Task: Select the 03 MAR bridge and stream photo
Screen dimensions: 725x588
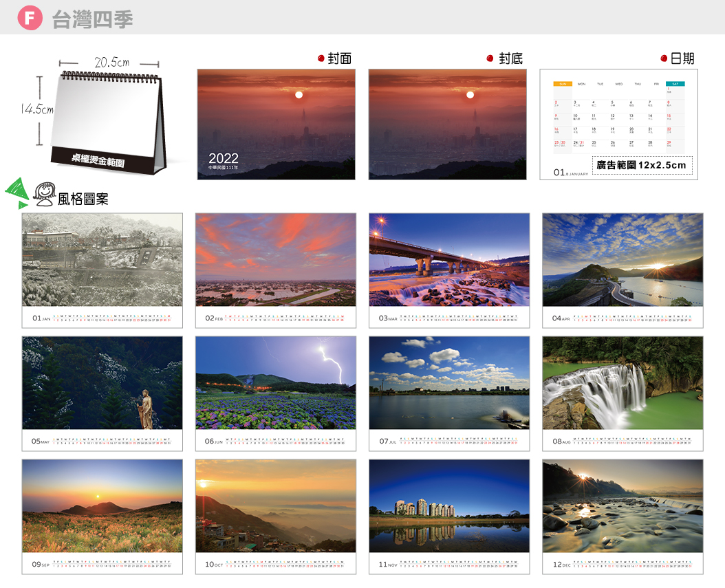Action: (x=449, y=259)
